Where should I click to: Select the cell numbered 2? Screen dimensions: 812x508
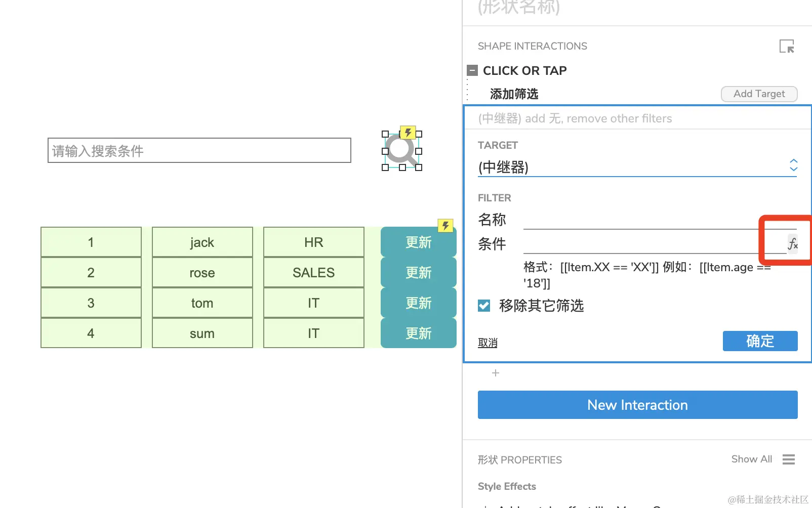(x=91, y=272)
